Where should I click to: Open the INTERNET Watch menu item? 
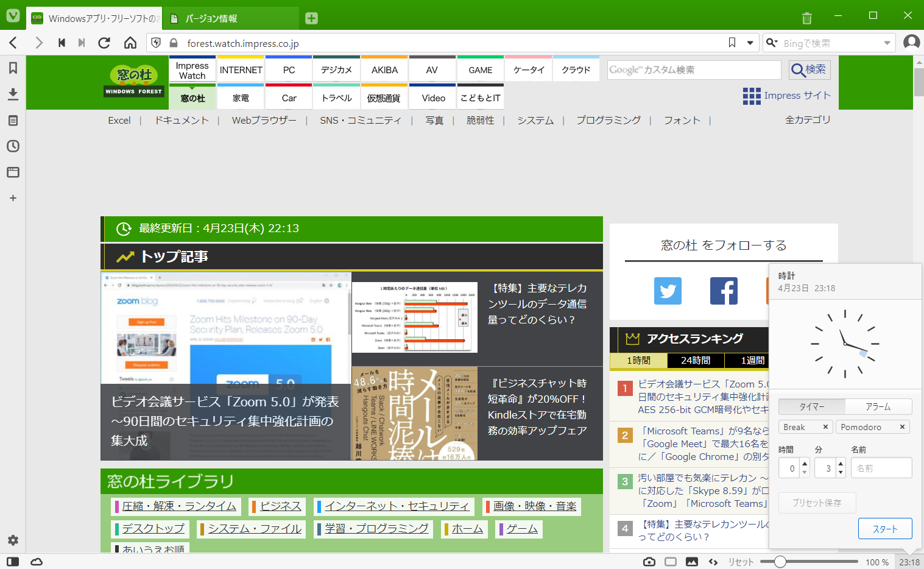click(x=241, y=69)
